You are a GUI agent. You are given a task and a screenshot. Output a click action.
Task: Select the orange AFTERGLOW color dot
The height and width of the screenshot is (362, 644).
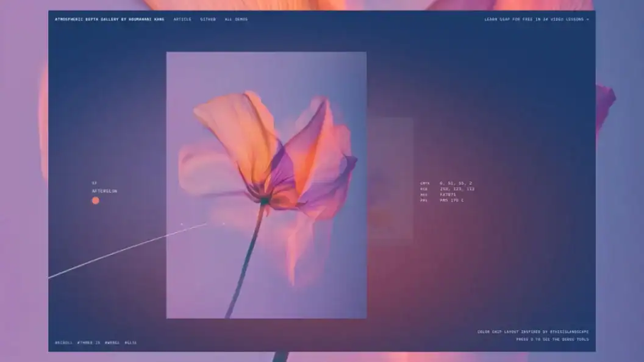[95, 199]
